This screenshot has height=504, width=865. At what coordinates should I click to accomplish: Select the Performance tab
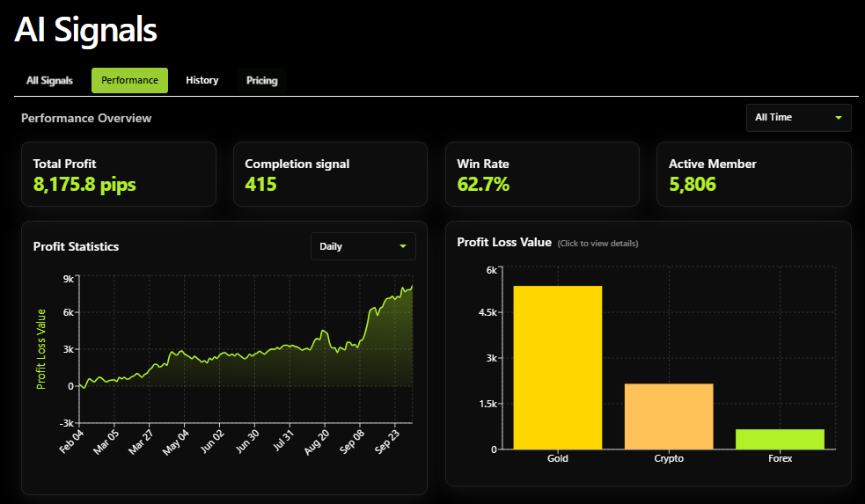129,80
